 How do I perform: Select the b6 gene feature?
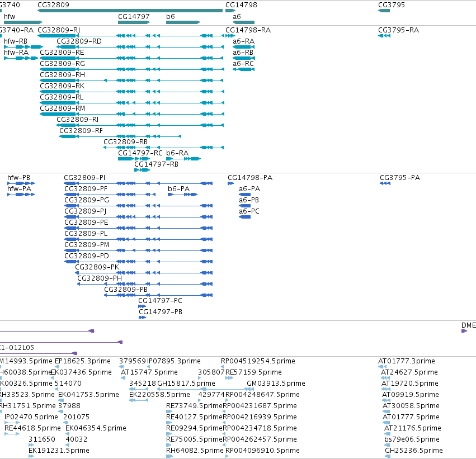[183, 22]
